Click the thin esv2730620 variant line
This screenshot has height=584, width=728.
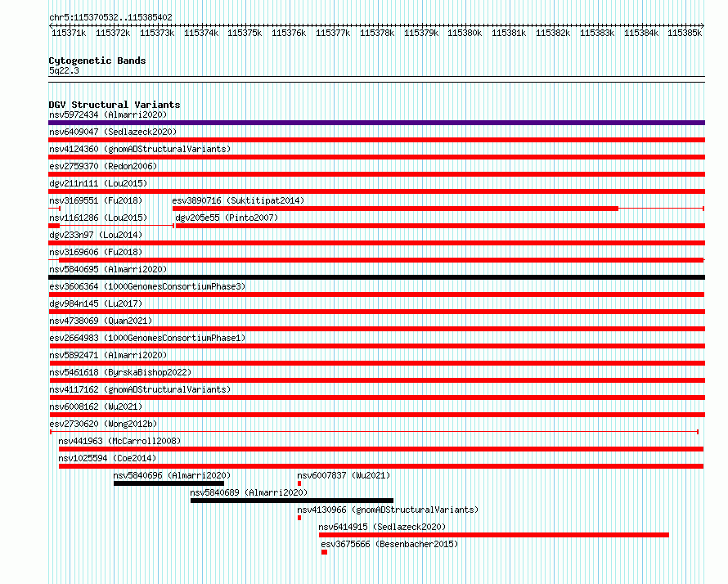374,432
